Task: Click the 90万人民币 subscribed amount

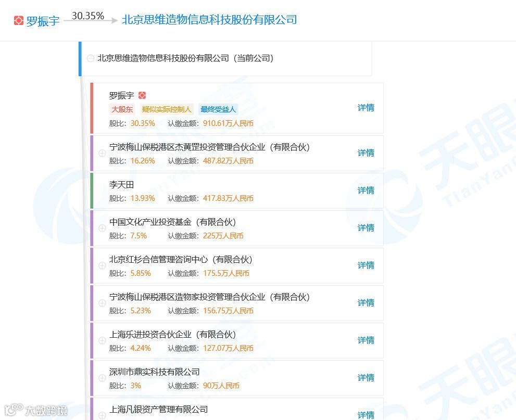Action: (x=221, y=386)
